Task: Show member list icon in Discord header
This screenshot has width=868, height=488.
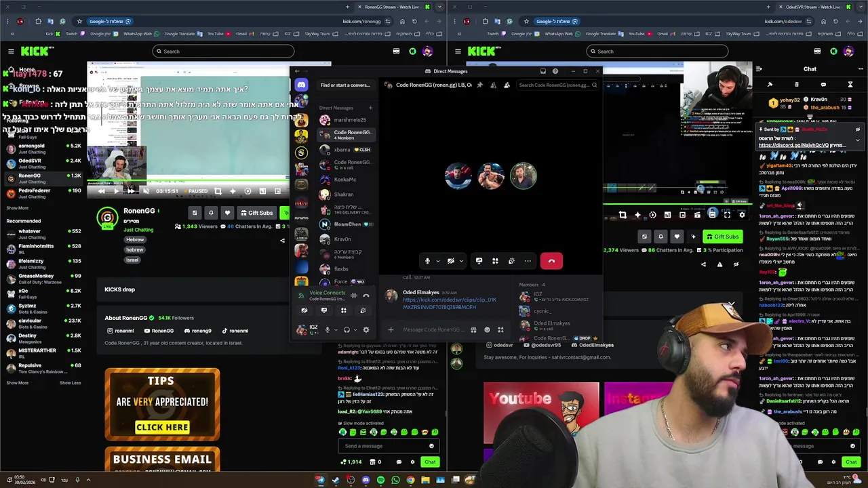Action: (507, 85)
